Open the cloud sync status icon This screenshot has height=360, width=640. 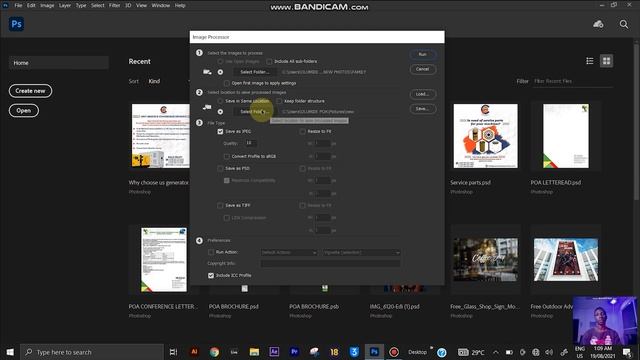coord(598,24)
